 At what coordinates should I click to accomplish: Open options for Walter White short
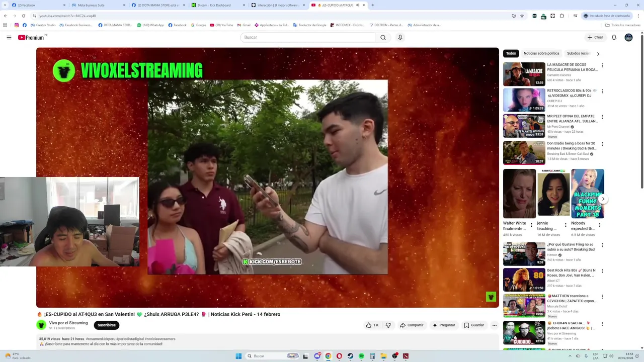point(531,225)
